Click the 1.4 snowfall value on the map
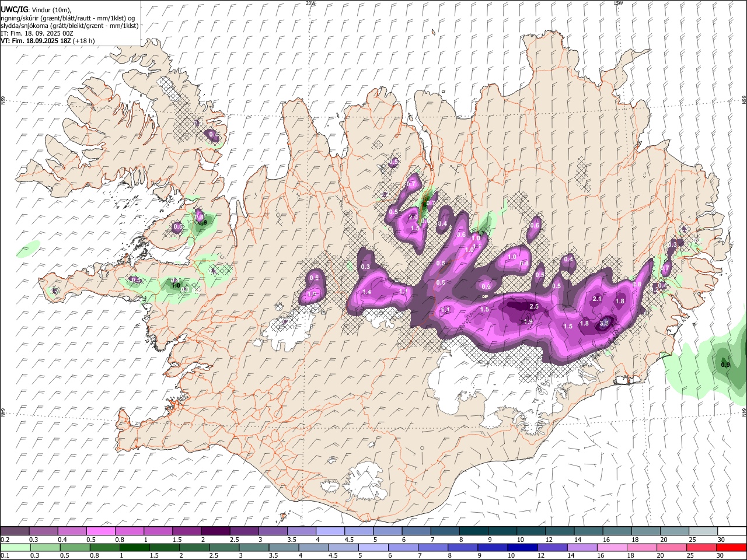Image resolution: width=747 pixels, height=560 pixels. pos(367,292)
